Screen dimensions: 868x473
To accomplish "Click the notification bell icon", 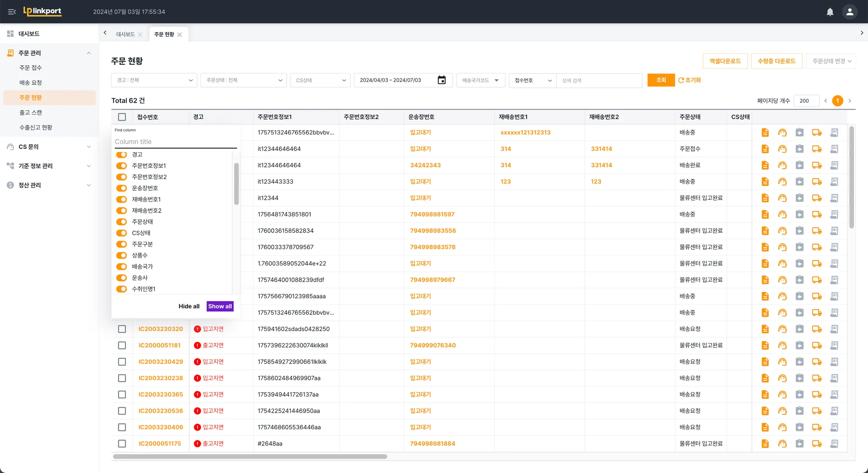I will coord(830,12).
